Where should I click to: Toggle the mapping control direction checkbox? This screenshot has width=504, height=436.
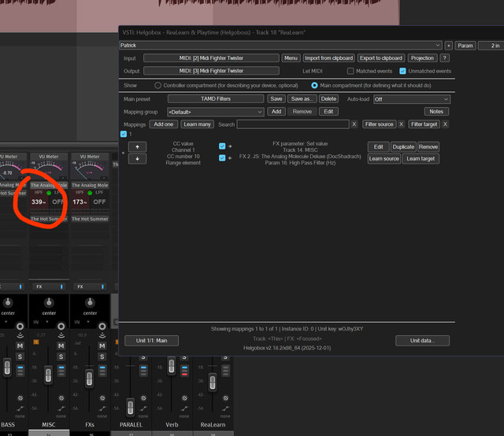point(222,146)
